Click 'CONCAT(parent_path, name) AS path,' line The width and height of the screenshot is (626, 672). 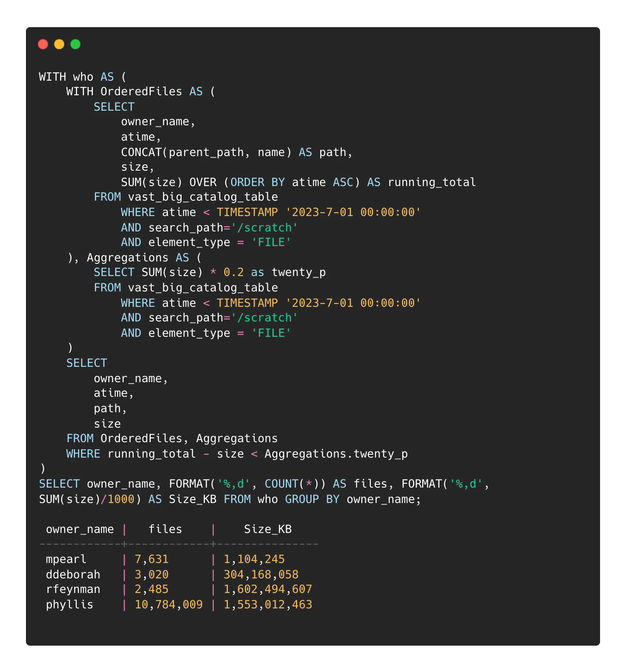point(237,152)
